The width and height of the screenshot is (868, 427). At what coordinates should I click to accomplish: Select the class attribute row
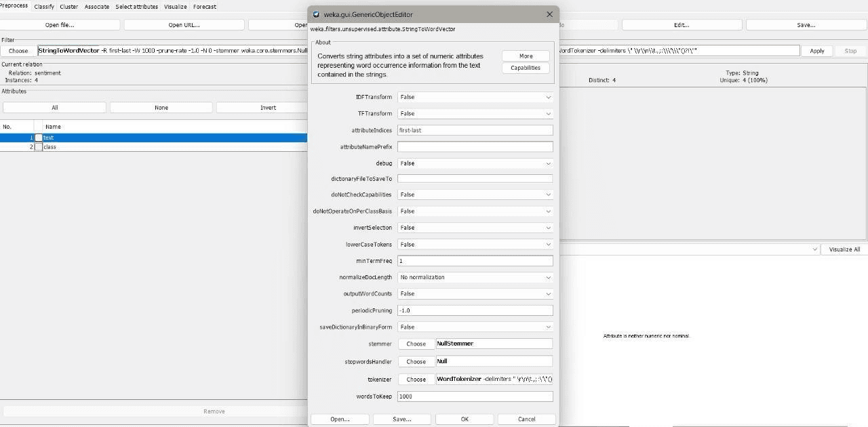pos(154,147)
